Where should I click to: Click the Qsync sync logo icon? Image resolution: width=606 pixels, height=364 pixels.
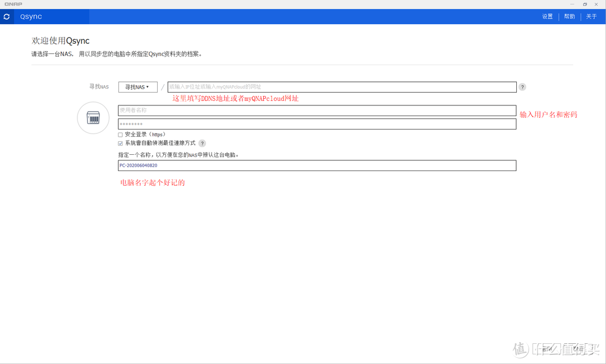(7, 17)
